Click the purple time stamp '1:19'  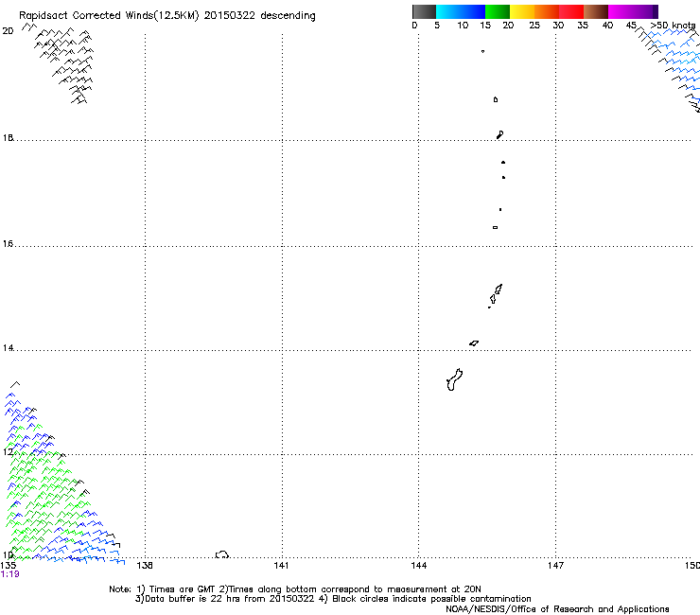coord(9,574)
